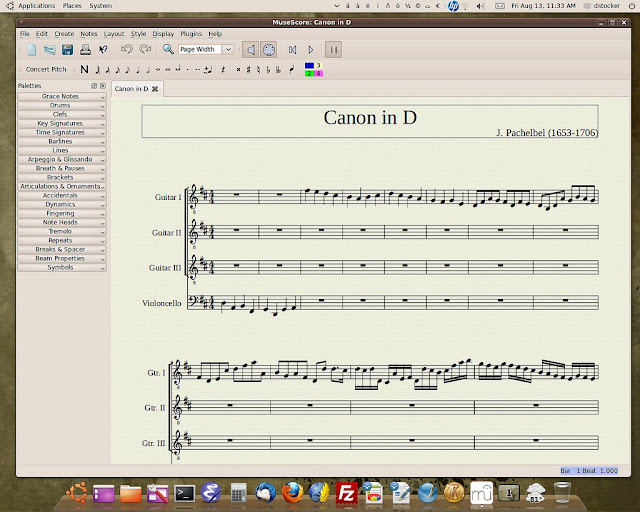Select the whole note duration
The height and width of the screenshot is (512, 640).
[158, 70]
